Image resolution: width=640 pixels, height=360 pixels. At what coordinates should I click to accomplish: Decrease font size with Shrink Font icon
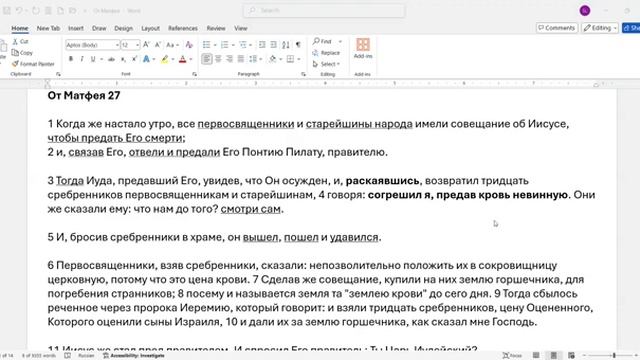click(x=158, y=44)
